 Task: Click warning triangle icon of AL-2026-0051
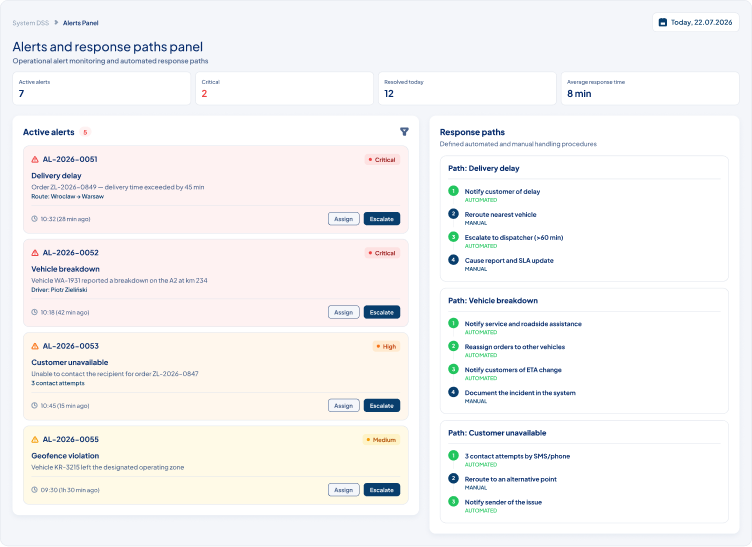coord(35,160)
